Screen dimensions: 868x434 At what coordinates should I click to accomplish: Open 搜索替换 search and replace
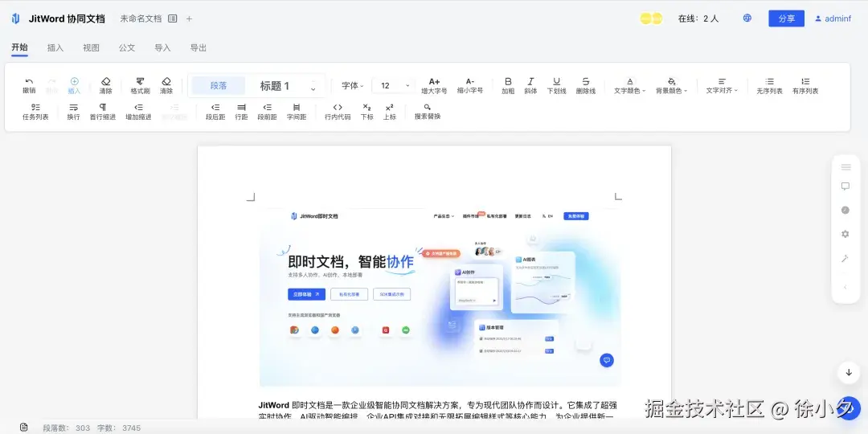coord(428,111)
